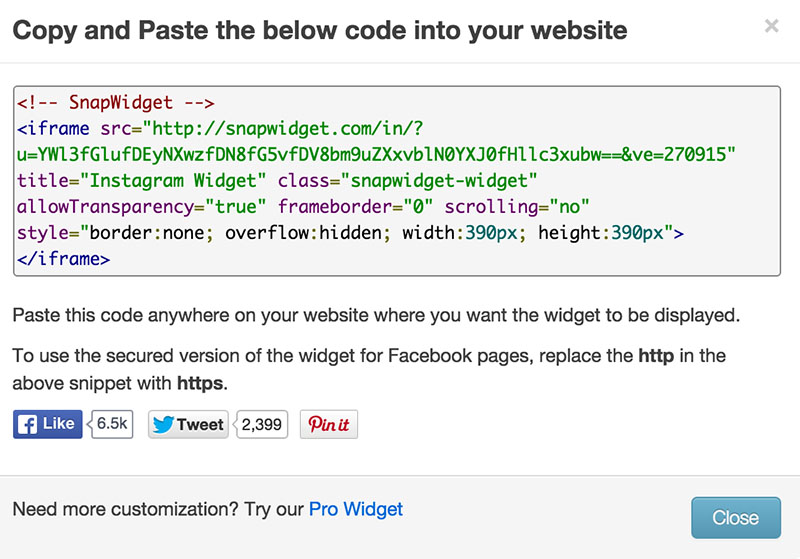Click the blue Close button
Image resolution: width=800 pixels, height=559 pixels.
[736, 518]
